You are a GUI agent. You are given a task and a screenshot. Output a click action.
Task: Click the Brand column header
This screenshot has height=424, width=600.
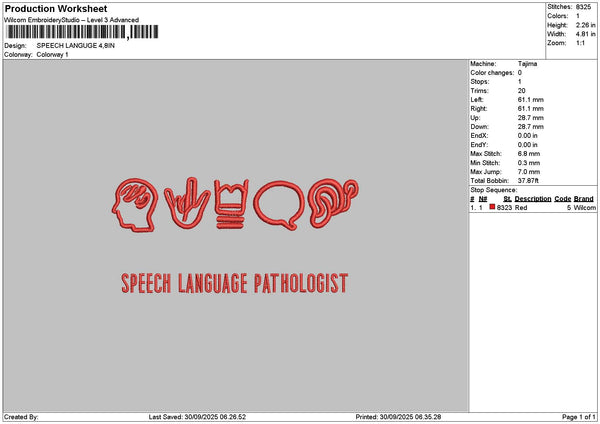[584, 199]
